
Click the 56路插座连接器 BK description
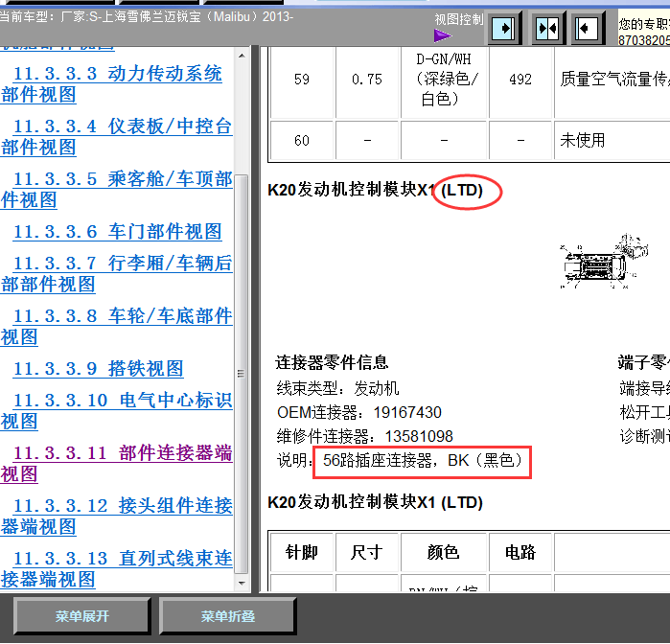422,461
